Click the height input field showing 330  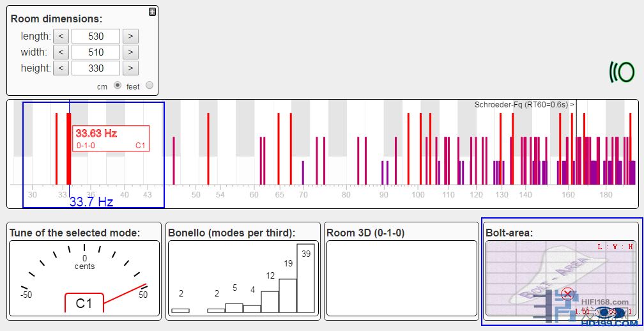[x=96, y=68]
